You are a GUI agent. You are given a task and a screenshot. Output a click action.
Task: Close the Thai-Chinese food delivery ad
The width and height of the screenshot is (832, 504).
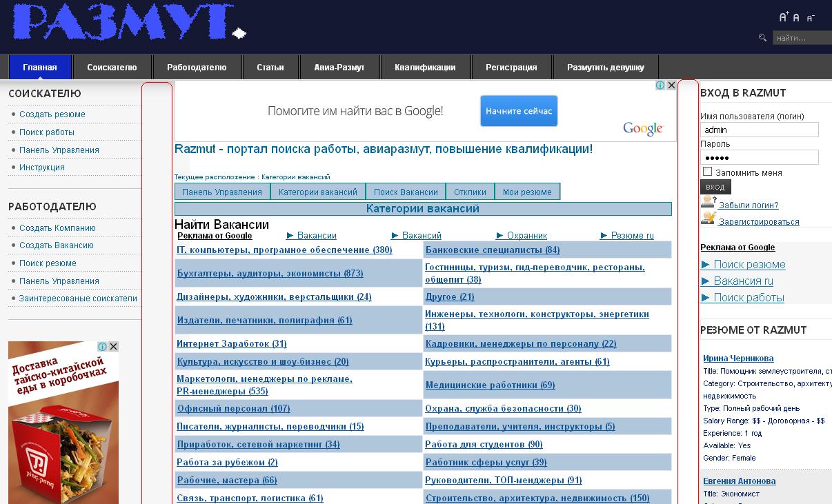pyautogui.click(x=114, y=346)
